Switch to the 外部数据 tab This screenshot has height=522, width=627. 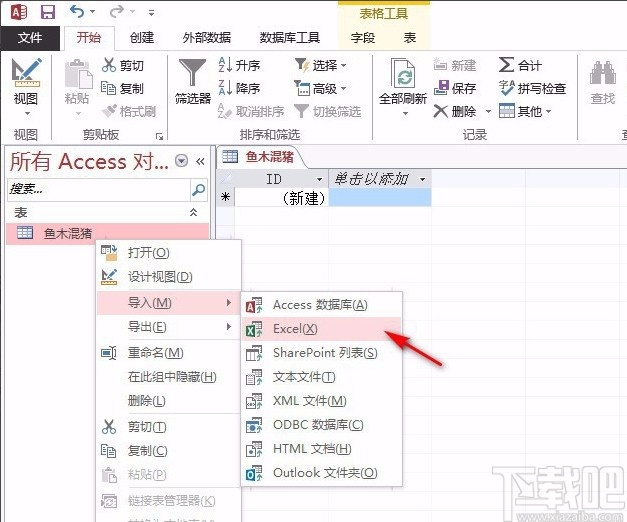coord(207,38)
